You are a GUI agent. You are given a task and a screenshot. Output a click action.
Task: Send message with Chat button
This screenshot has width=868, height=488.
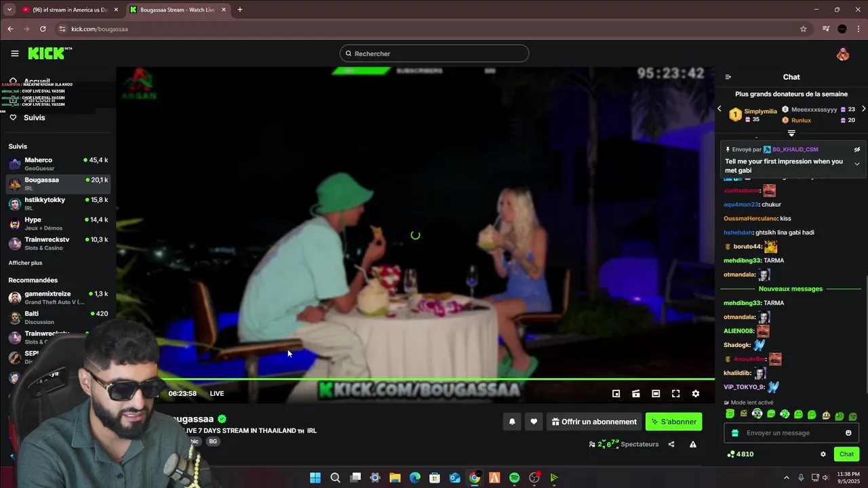point(847,454)
